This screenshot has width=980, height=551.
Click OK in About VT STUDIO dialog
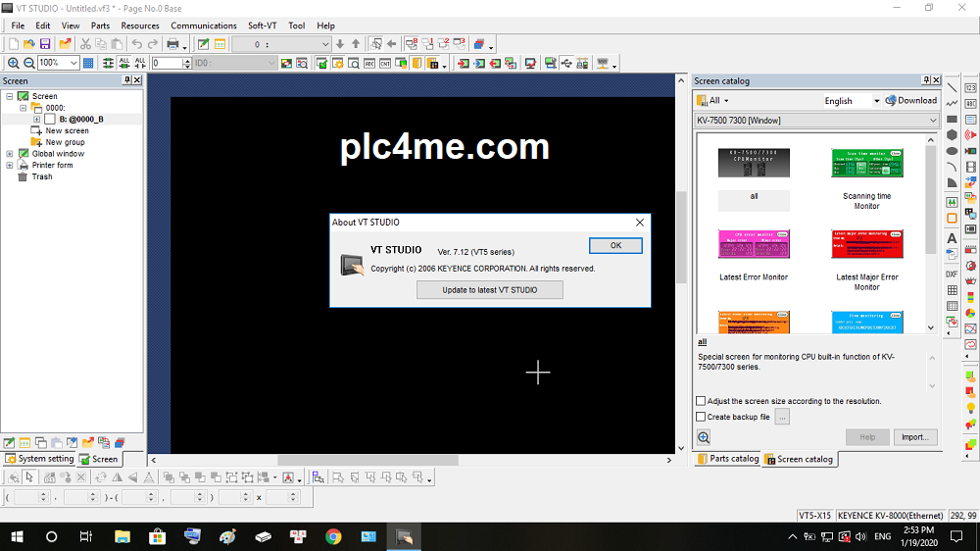click(x=615, y=245)
